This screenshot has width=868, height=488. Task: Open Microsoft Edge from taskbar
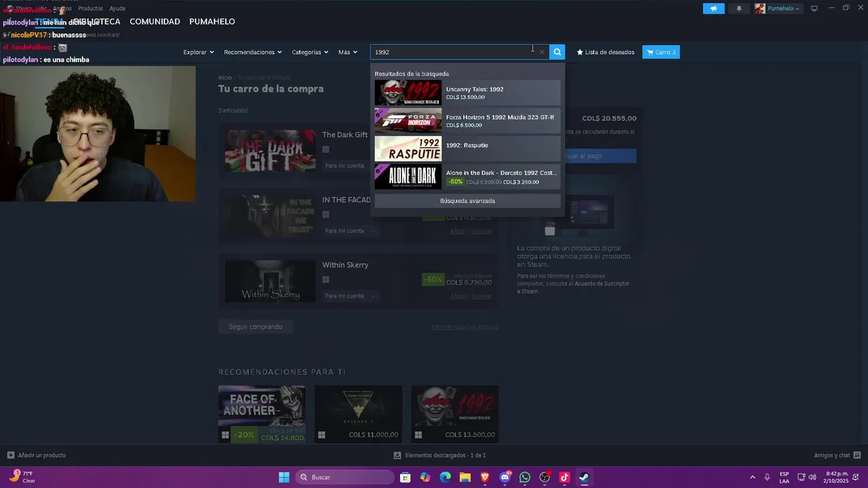[x=445, y=477]
